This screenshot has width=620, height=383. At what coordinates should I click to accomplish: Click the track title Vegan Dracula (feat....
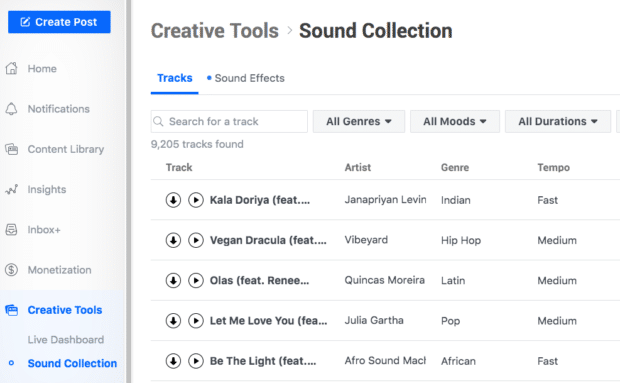point(268,240)
